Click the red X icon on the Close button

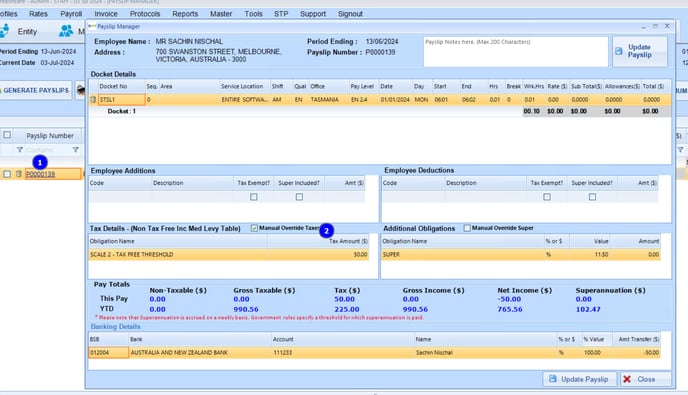tap(627, 379)
